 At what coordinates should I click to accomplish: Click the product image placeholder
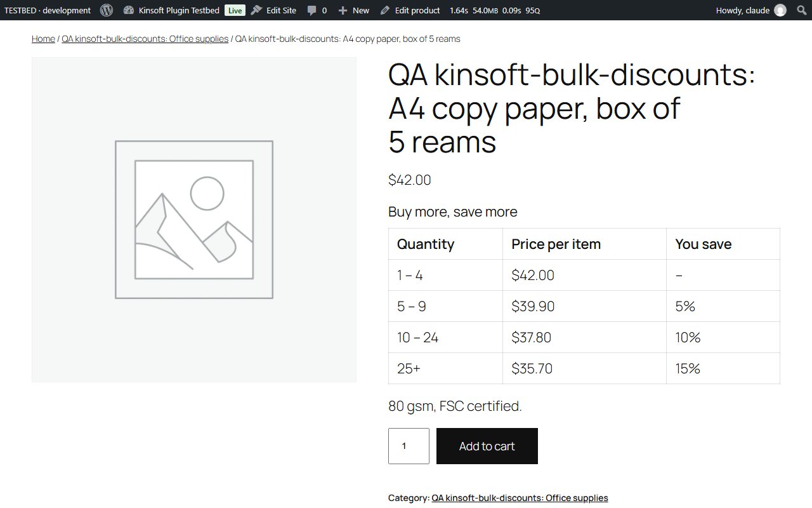click(x=194, y=220)
